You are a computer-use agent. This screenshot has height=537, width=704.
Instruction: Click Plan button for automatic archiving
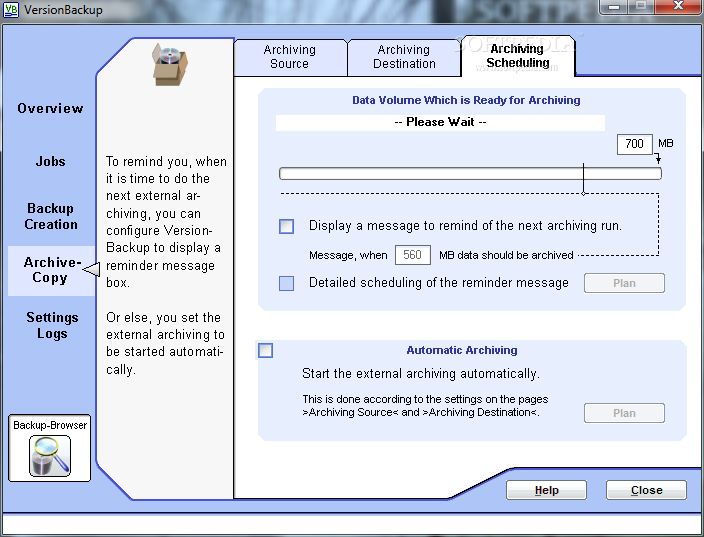[624, 413]
